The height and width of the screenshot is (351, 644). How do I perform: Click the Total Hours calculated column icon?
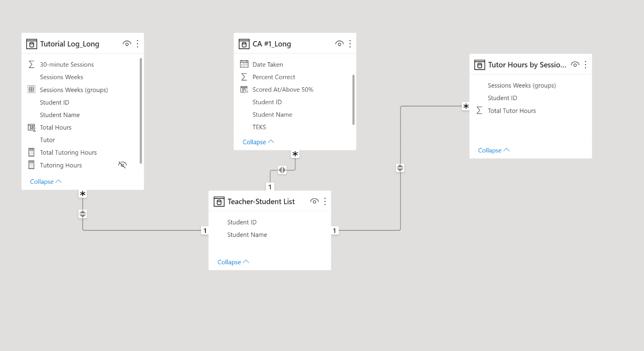tap(31, 127)
